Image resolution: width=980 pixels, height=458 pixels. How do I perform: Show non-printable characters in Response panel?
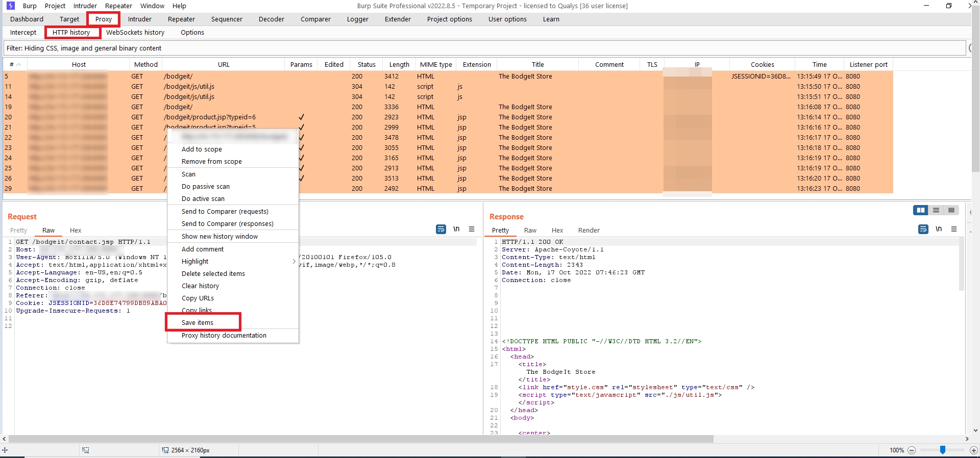click(939, 229)
